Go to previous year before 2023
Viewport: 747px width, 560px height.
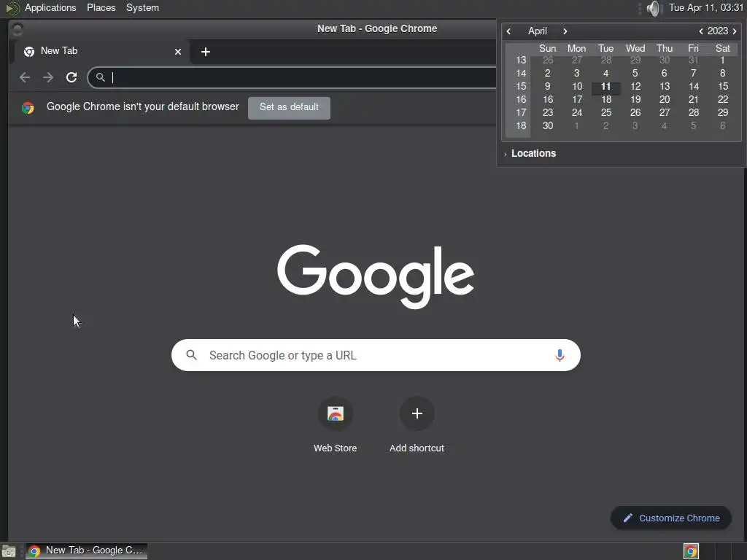[x=701, y=31]
